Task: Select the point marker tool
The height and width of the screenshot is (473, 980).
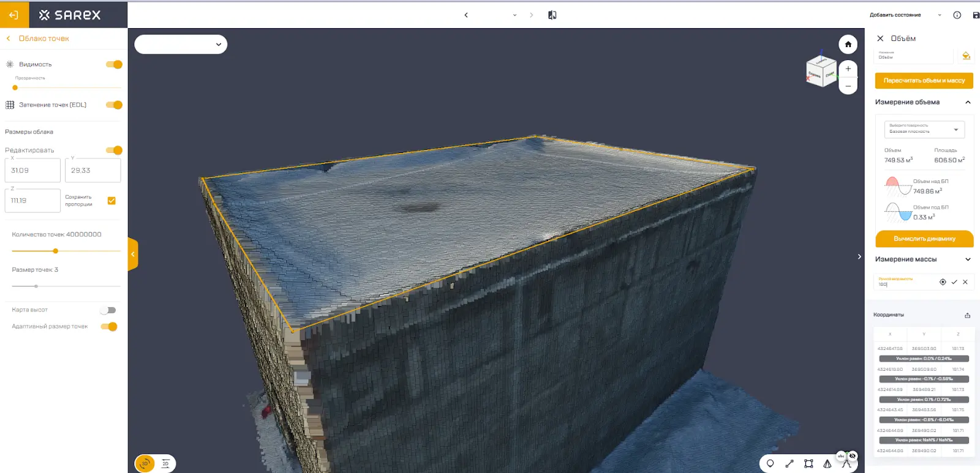Action: (771, 464)
